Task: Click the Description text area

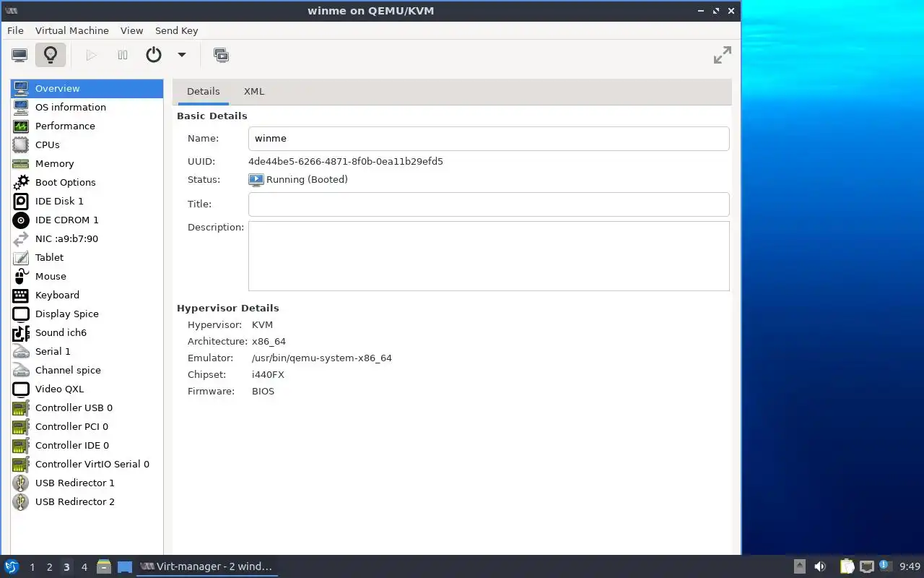Action: click(489, 256)
